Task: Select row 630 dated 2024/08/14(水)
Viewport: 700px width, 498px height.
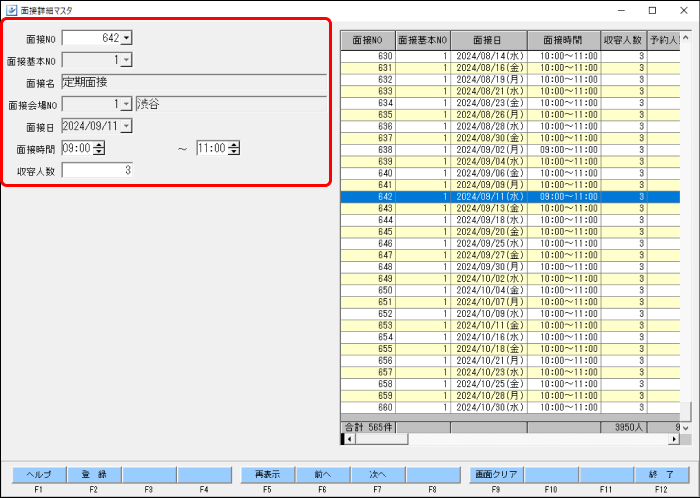Action: pyautogui.click(x=510, y=56)
